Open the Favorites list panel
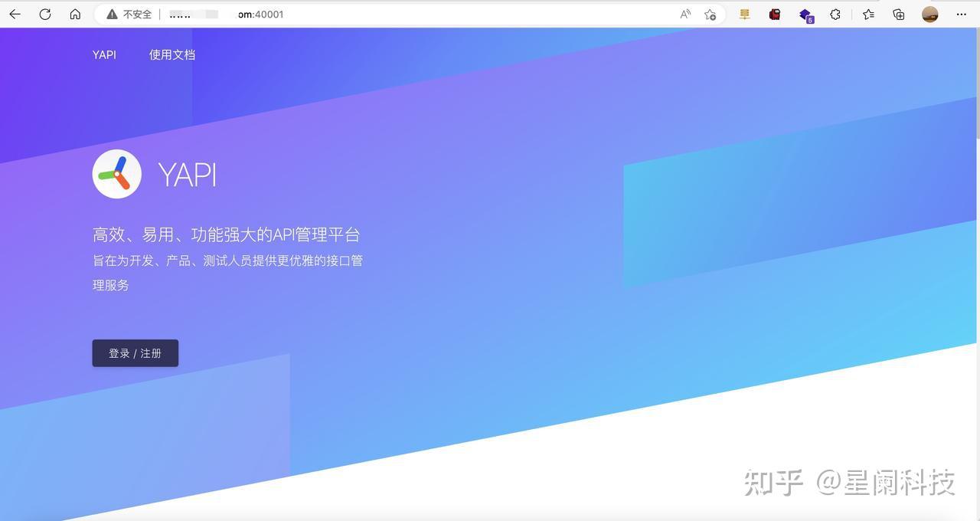Viewport: 980px width, 521px height. click(867, 14)
